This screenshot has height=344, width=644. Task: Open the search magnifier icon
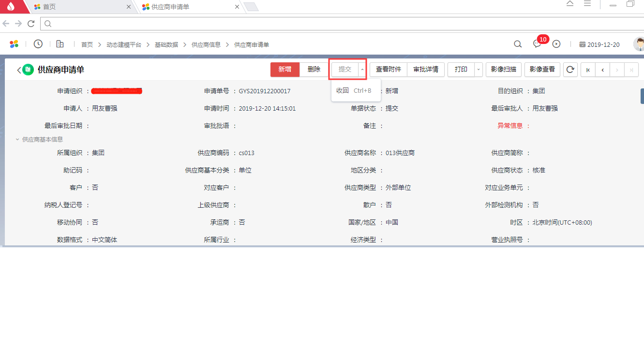(x=518, y=44)
